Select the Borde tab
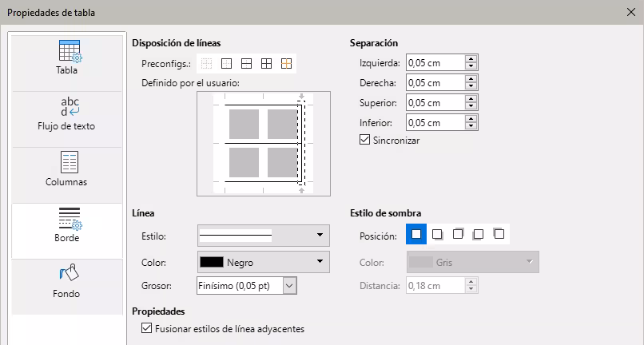The image size is (644, 345). [67, 231]
